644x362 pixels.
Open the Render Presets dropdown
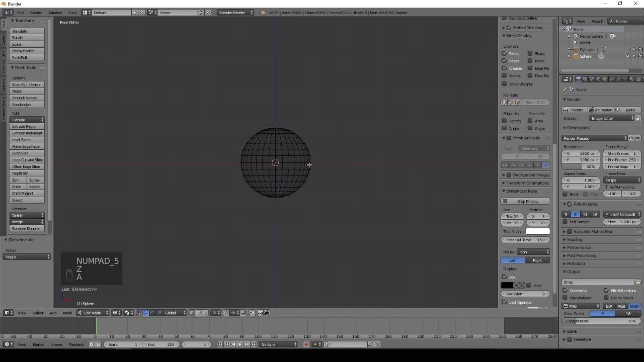tap(595, 138)
